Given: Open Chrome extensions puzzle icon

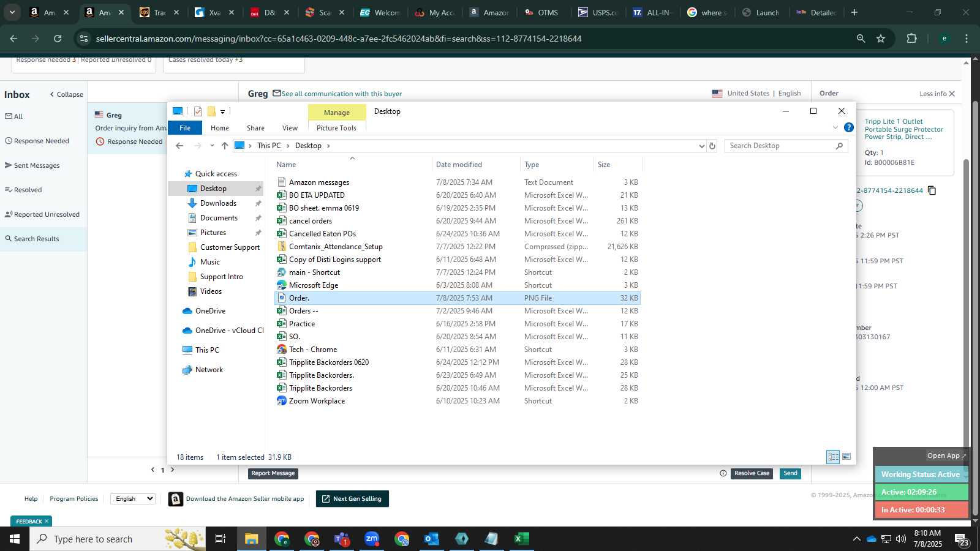Looking at the screenshot, I should tap(912, 39).
